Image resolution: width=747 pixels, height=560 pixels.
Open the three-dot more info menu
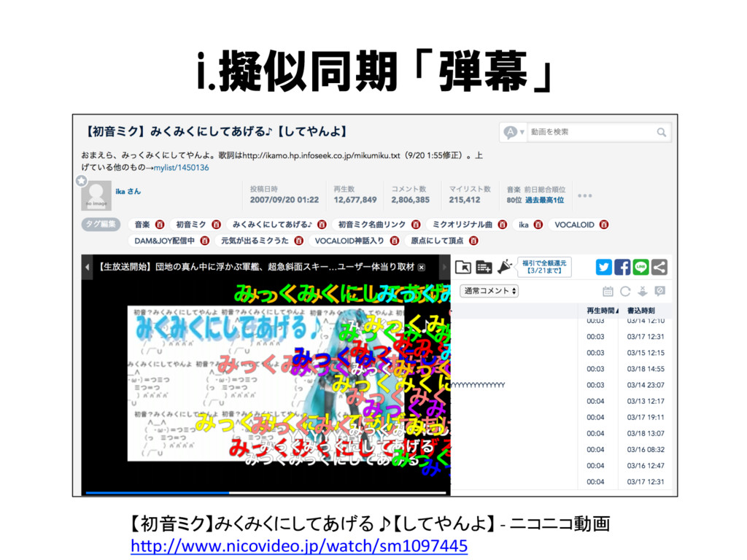click(x=584, y=195)
